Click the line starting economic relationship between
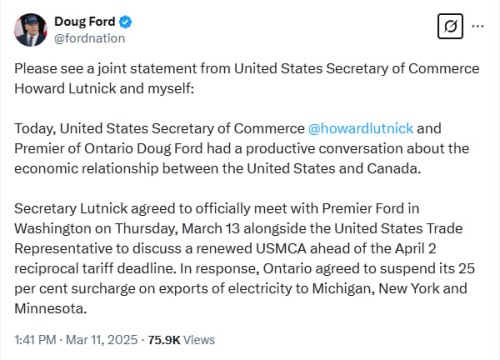500x360 pixels. tap(218, 169)
